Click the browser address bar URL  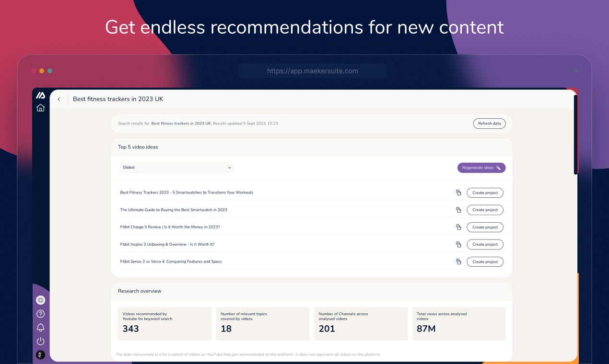[x=312, y=71]
